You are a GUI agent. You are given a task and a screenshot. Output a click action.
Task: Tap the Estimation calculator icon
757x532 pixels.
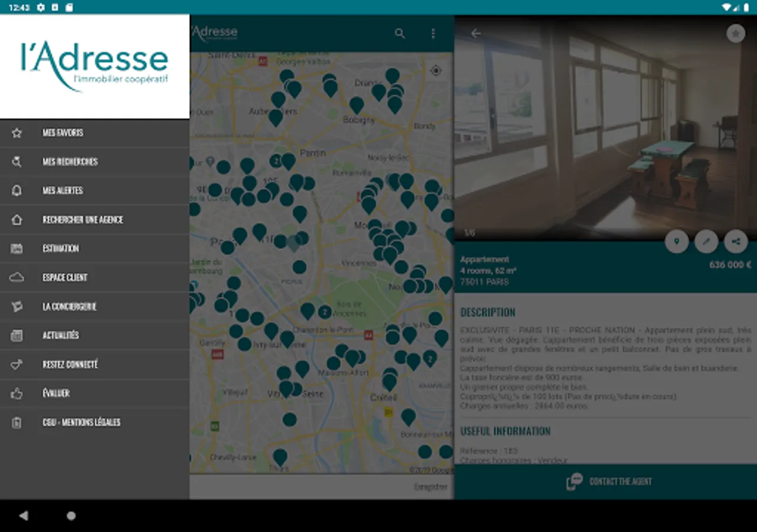click(x=17, y=249)
